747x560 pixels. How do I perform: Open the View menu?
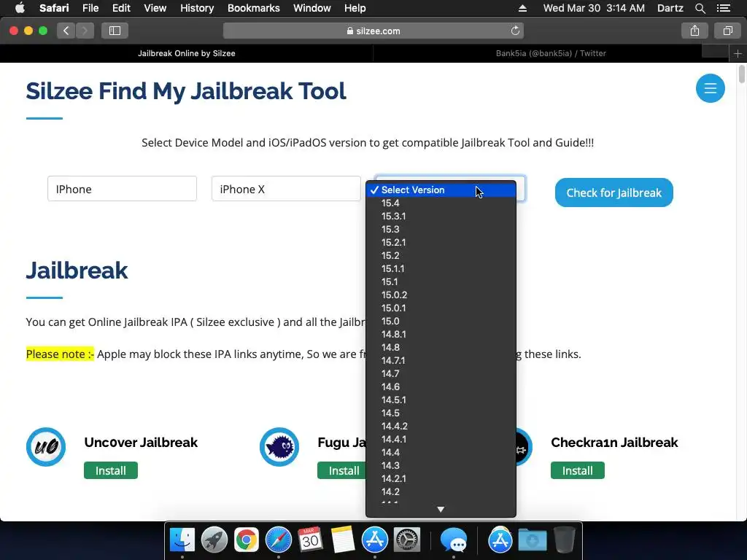click(x=155, y=8)
